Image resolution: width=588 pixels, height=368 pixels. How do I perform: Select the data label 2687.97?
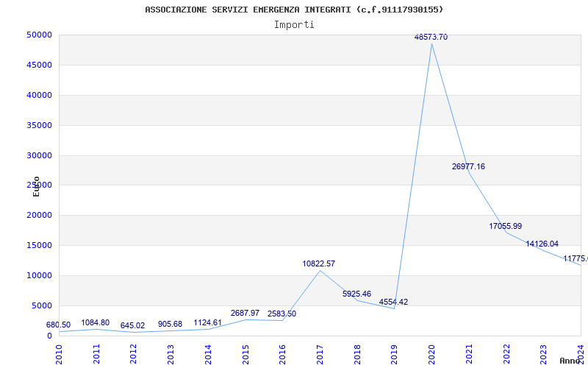click(245, 314)
